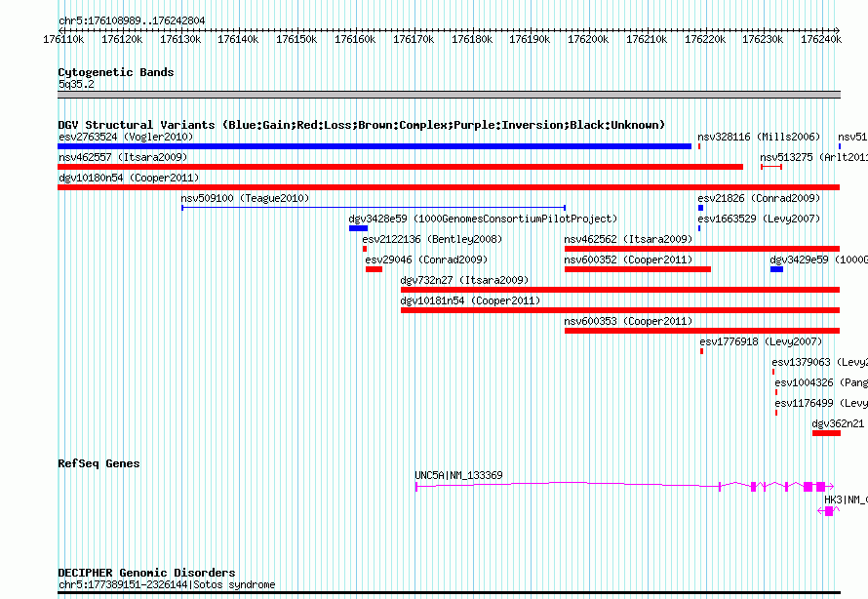The height and width of the screenshot is (599, 868).
Task: Click esv1776918 (Levy2007) variant label
Action: tap(761, 341)
